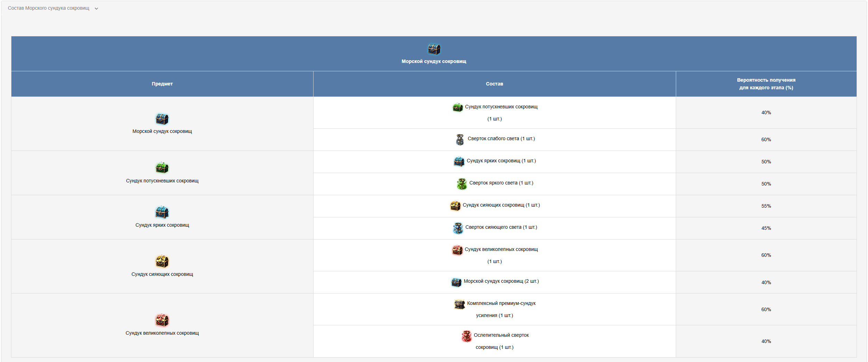Click text Сундук великолепных сокровищ (1 шт.)
Viewport: 868px width, 362px height.
click(x=501, y=255)
